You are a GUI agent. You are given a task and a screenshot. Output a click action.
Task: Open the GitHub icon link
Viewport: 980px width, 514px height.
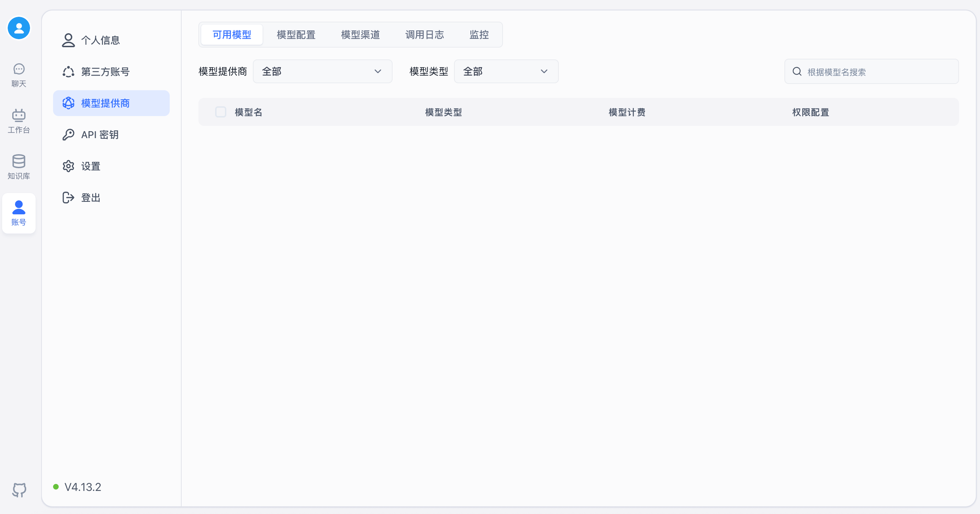[19, 490]
